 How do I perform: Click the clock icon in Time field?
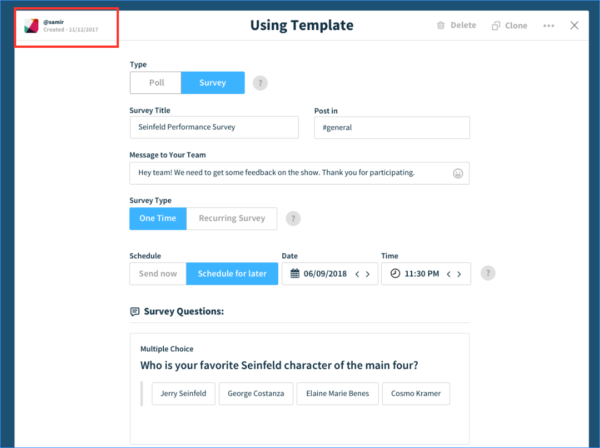tap(395, 274)
